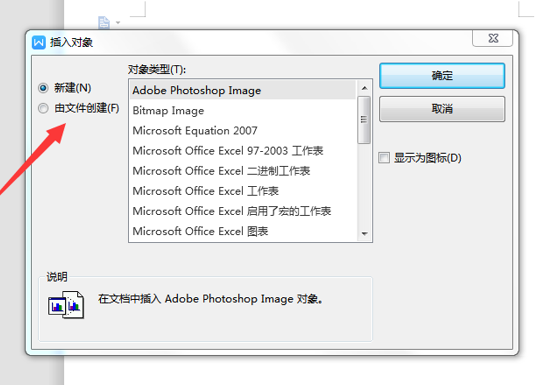Image resolution: width=550 pixels, height=385 pixels.
Task: Select the 新建(N) radio button
Action: point(43,88)
